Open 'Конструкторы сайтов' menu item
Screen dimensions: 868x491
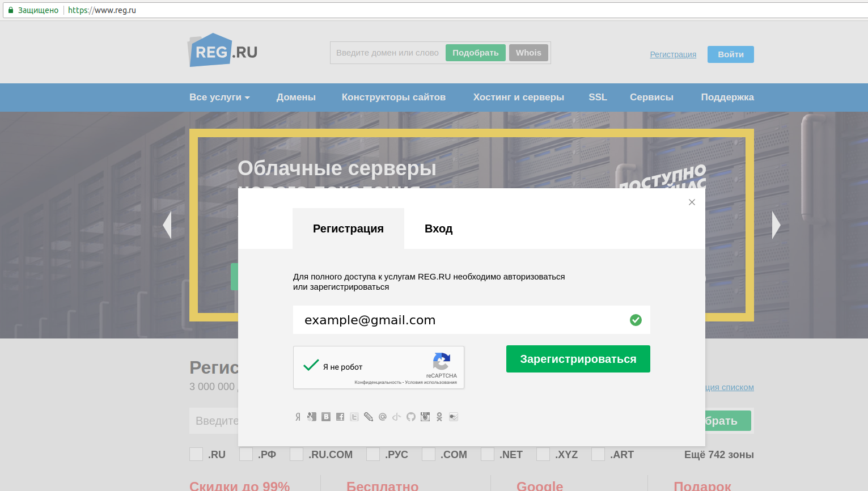[393, 97]
